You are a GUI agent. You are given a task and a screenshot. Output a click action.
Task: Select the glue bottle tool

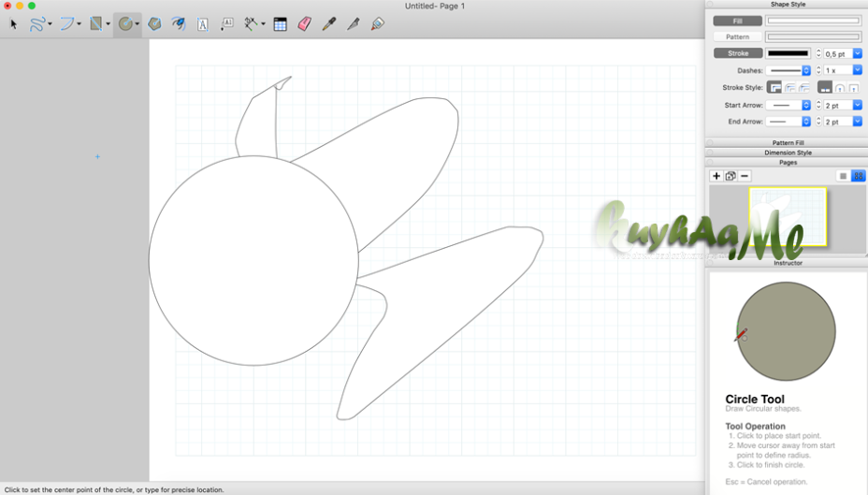coord(378,23)
